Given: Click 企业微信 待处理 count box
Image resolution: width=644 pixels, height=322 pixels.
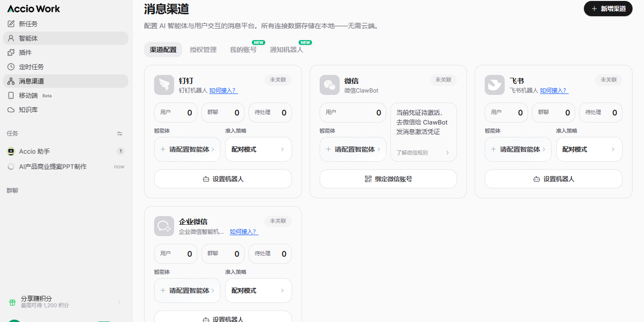Looking at the screenshot, I should (x=270, y=254).
